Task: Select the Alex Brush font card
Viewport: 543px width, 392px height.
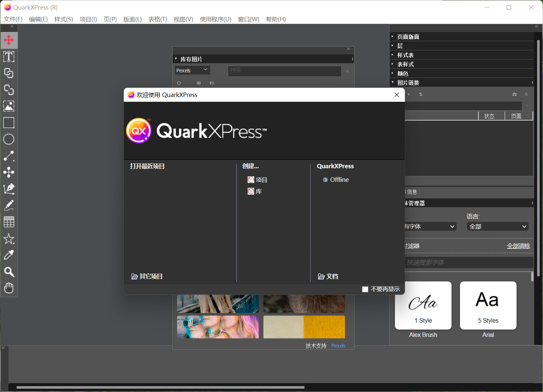Action: point(423,306)
